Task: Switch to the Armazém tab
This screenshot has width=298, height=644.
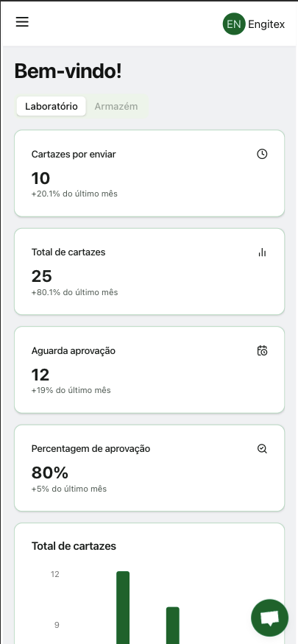Action: (116, 107)
